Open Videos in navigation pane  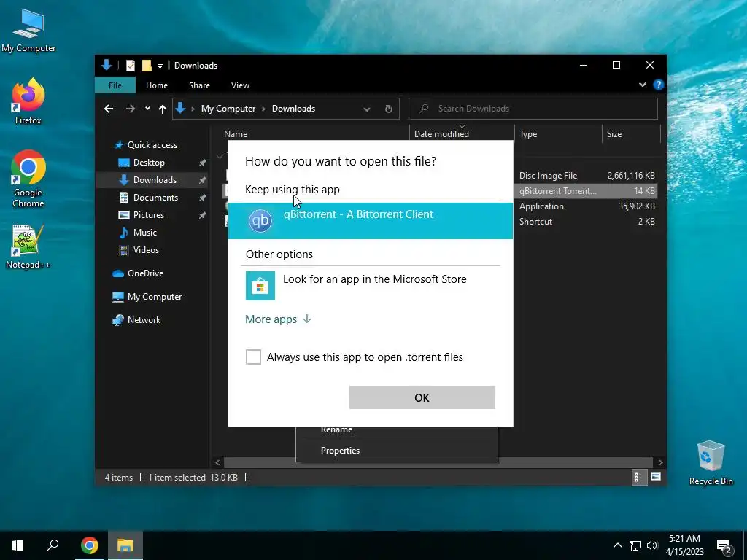(x=146, y=250)
